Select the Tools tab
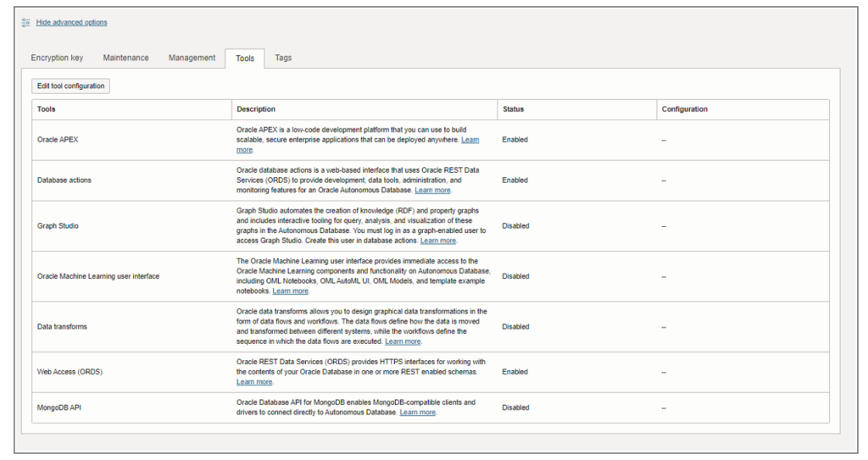 [245, 58]
